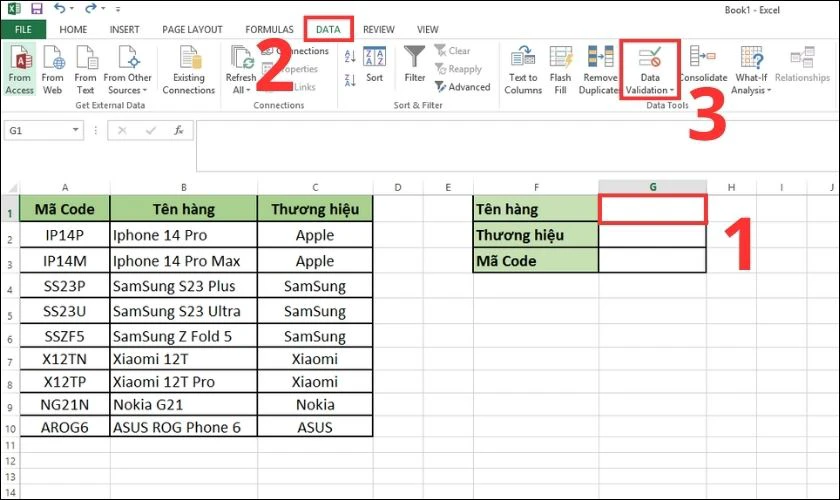The width and height of the screenshot is (840, 500).
Task: Click the Insert Function fx icon
Action: pos(179,130)
